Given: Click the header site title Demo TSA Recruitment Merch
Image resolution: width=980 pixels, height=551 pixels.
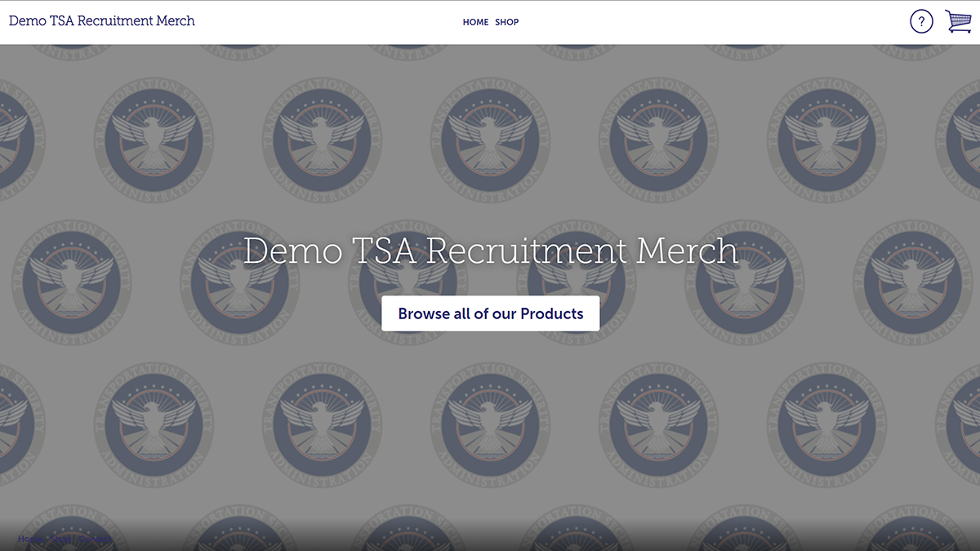Looking at the screenshot, I should pos(102,20).
